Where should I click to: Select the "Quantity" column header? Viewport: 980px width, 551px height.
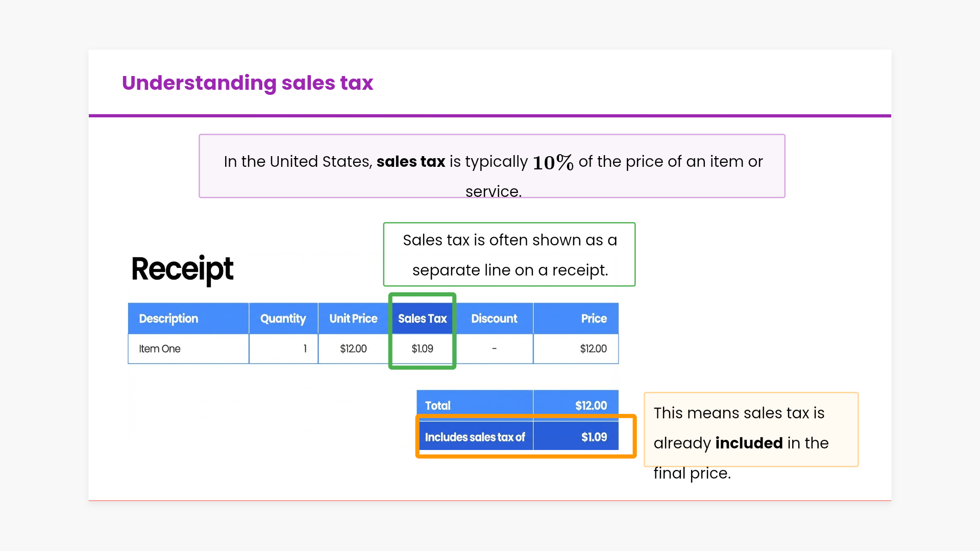pyautogui.click(x=283, y=319)
